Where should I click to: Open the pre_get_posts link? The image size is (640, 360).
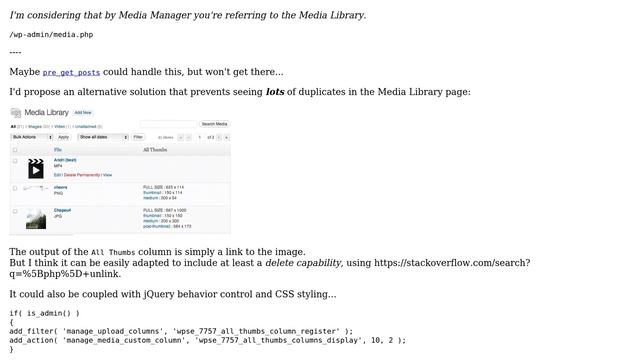click(71, 72)
